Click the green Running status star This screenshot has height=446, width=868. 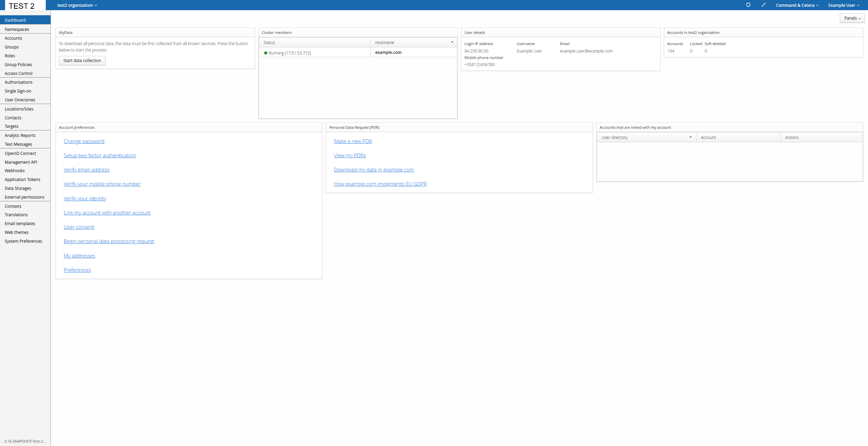pos(265,53)
